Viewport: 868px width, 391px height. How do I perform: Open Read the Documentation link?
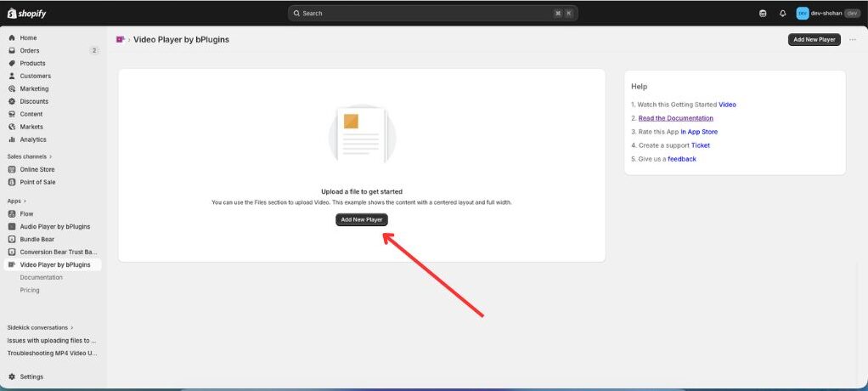(x=675, y=118)
